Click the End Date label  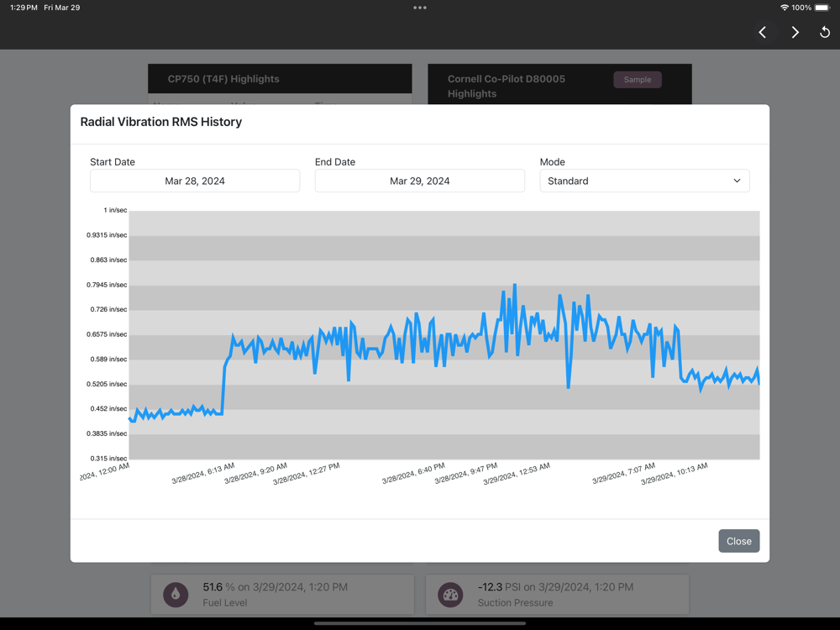[x=335, y=162]
